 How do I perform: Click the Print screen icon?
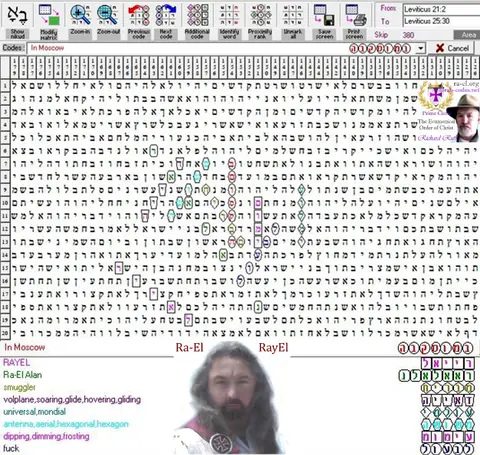pos(355,15)
